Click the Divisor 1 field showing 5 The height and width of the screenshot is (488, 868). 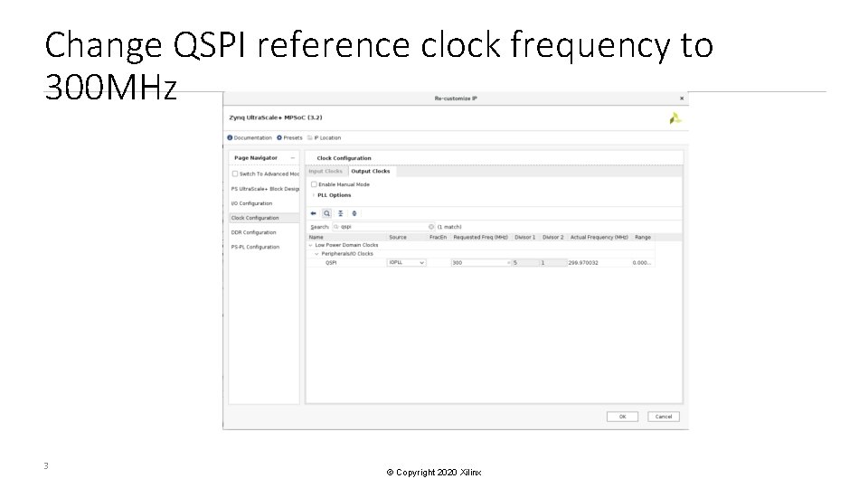click(x=524, y=263)
